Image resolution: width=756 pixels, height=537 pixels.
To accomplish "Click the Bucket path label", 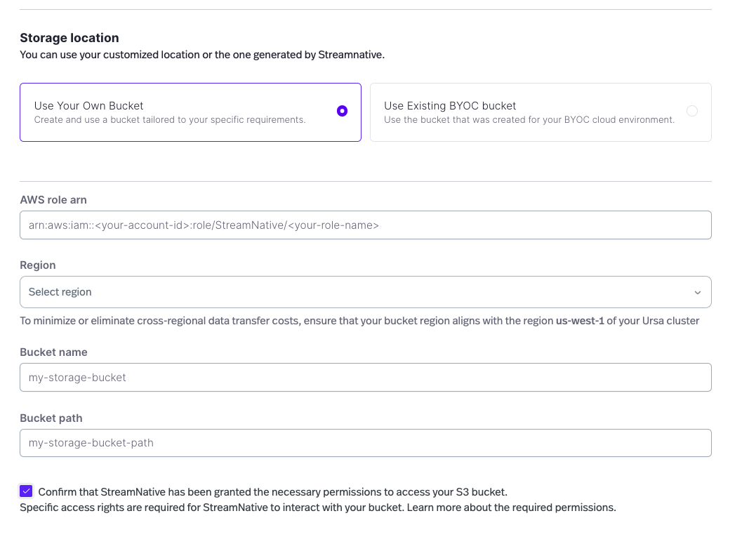I will pos(51,418).
